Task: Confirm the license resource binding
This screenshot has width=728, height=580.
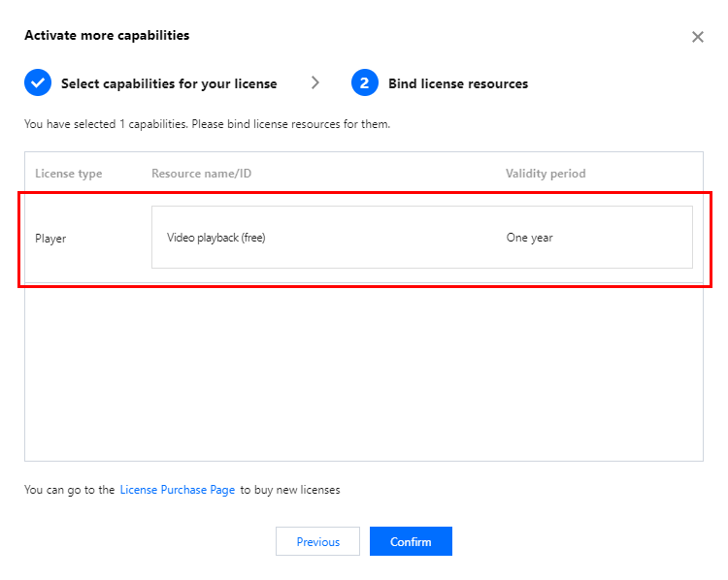Action: pyautogui.click(x=411, y=541)
